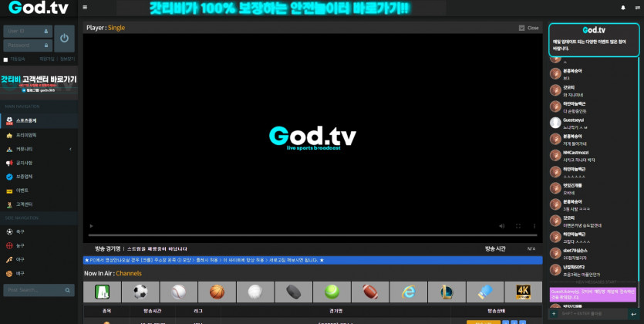This screenshot has width=644, height=324.
Task: Click the chat panel scrollbar
Action: (x=639, y=170)
